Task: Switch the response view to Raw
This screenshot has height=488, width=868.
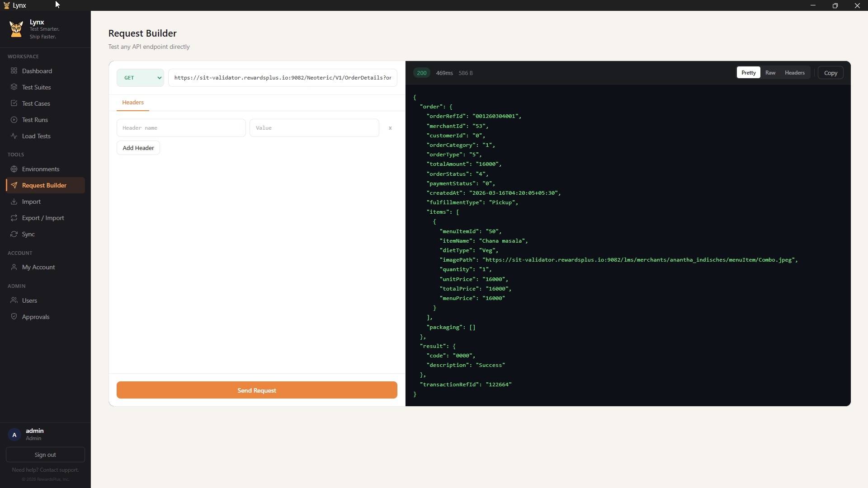Action: click(770, 72)
